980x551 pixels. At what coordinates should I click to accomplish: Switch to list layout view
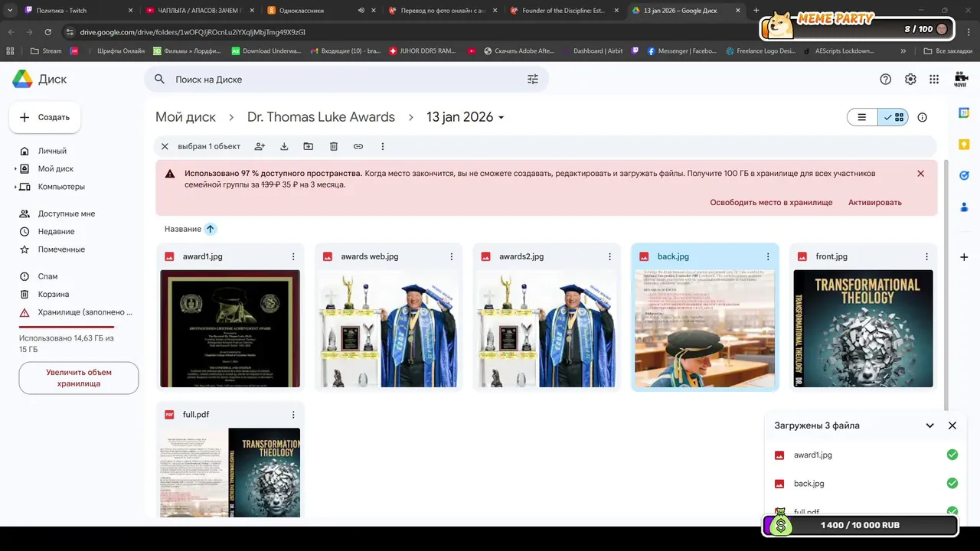click(862, 117)
